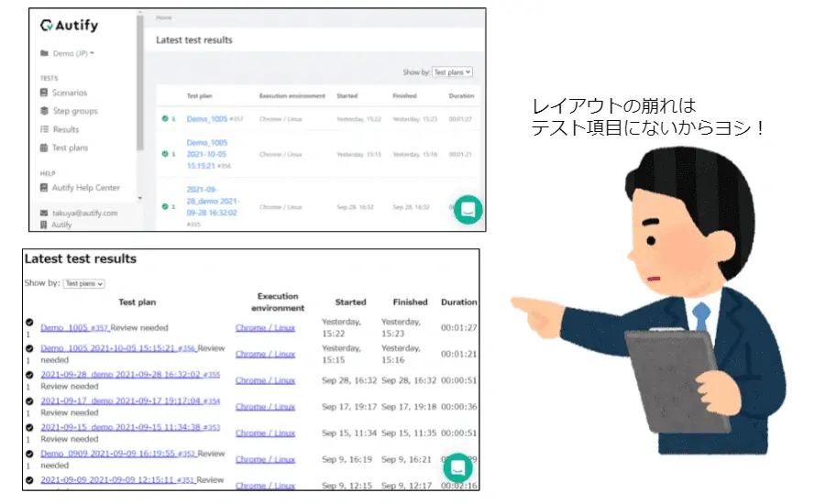Open the unstyled Demo_1005 #357 link
826x504 pixels.
[74, 327]
